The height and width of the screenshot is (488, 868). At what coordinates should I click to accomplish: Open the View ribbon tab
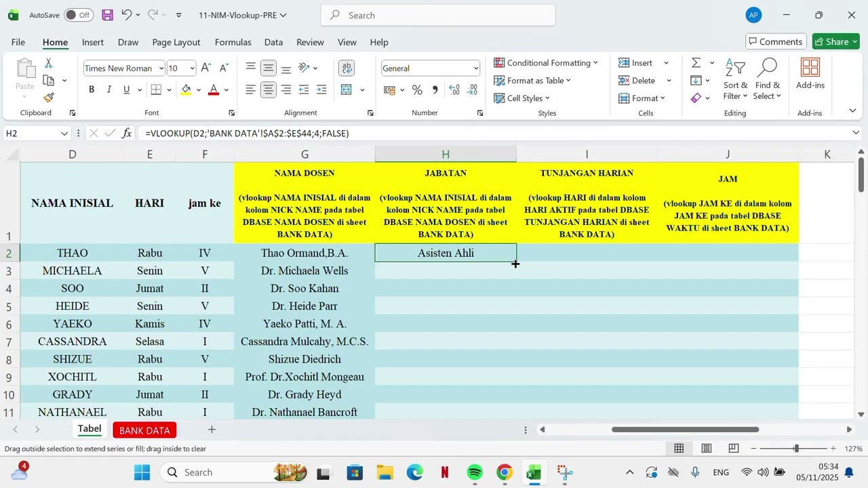coord(347,42)
